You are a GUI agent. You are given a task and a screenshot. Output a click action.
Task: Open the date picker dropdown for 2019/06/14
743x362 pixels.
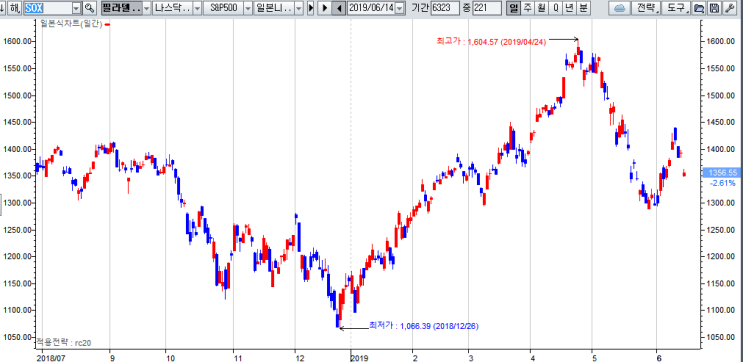click(400, 8)
